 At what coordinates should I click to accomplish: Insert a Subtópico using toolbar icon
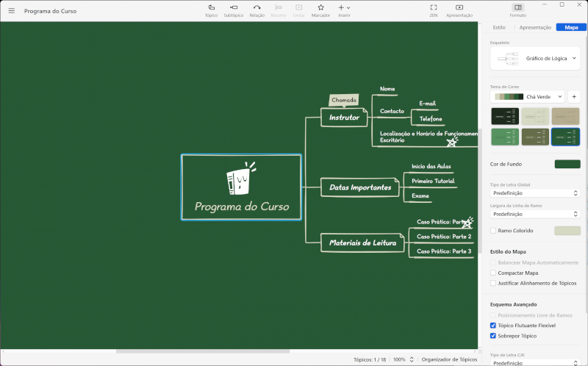point(233,10)
